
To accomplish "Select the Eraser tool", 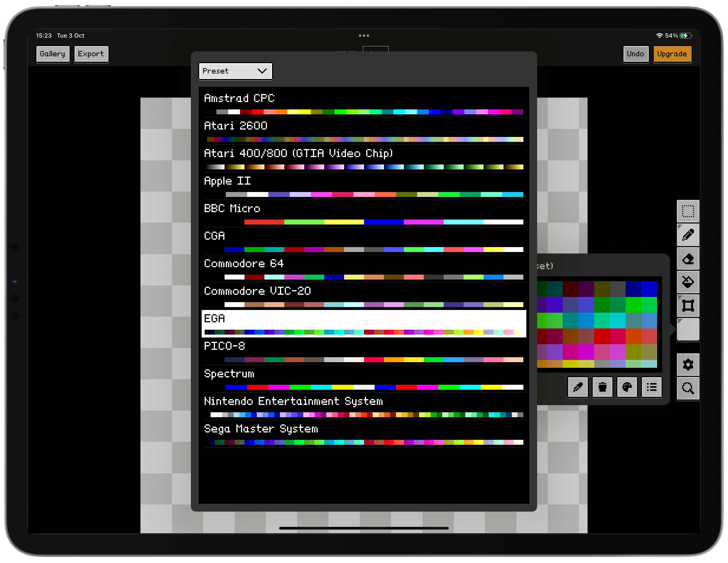I will click(688, 259).
